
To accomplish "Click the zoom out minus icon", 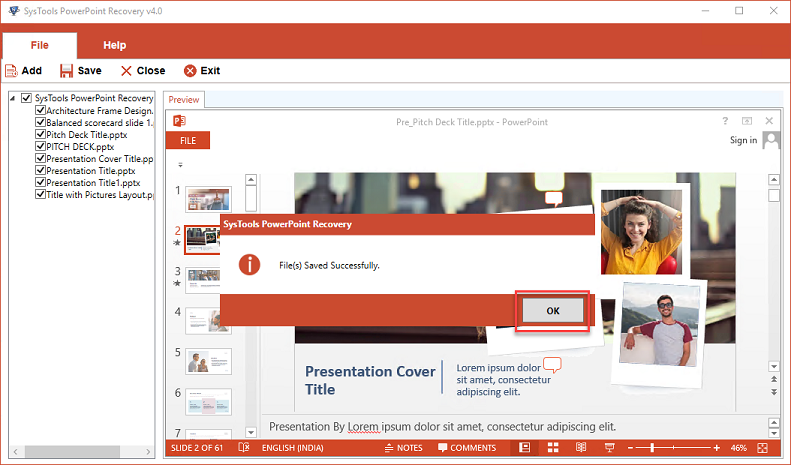I will tap(630, 448).
